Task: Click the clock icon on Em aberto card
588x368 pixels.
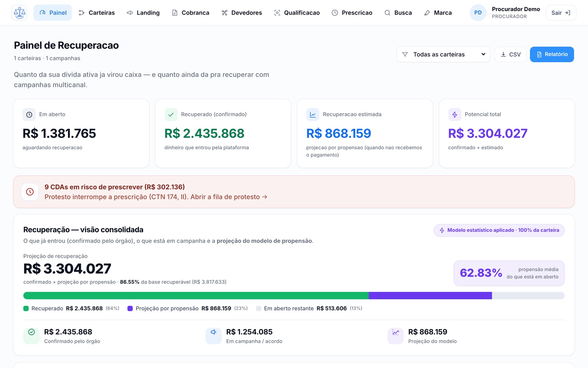Action: [x=29, y=114]
